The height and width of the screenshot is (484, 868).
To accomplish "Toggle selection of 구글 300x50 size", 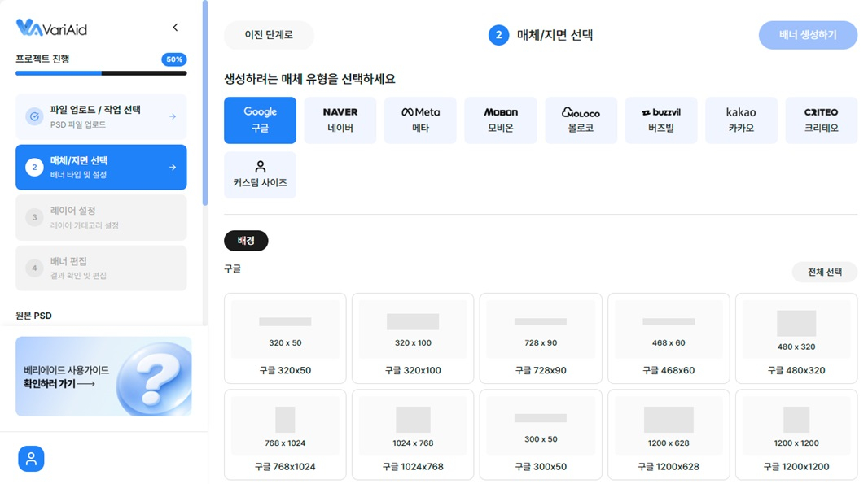I will coord(540,434).
